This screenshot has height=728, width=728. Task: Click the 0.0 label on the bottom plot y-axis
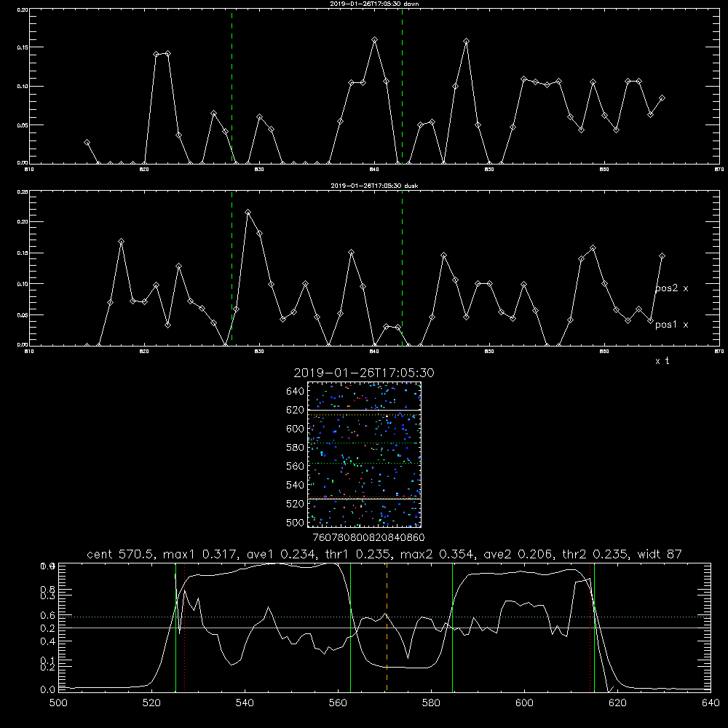click(48, 690)
